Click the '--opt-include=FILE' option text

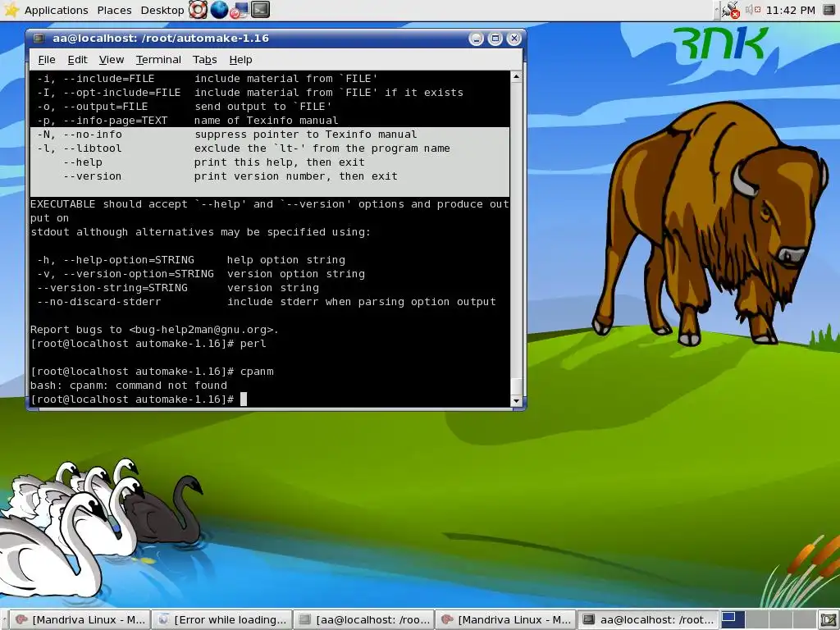[122, 93]
